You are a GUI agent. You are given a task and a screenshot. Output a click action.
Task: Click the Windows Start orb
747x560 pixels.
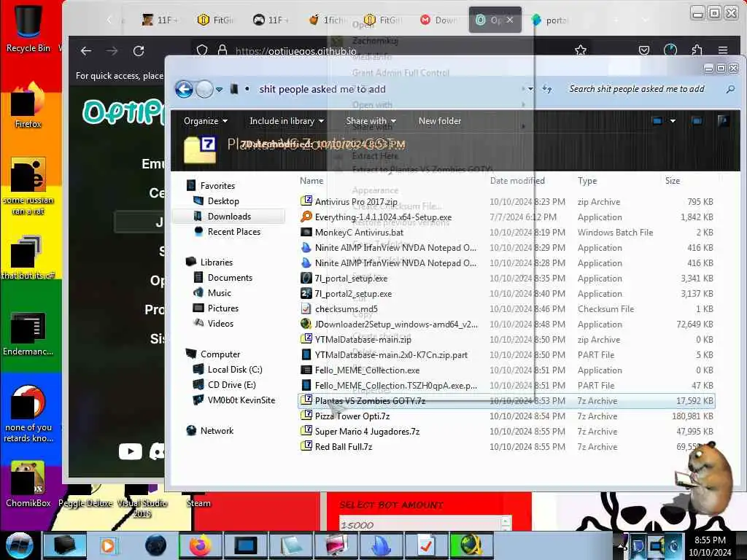tap(20, 545)
